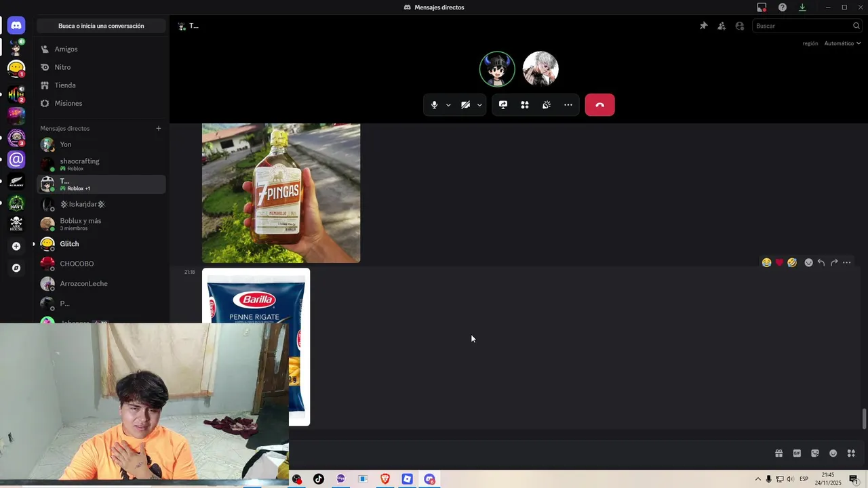The height and width of the screenshot is (488, 868).
Task: Open emoji picker in chat bar
Action: tap(833, 453)
